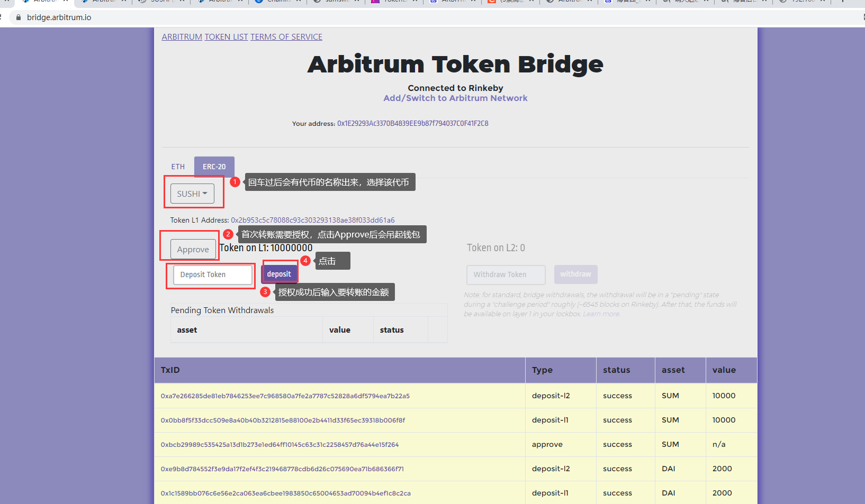865x504 pixels.
Task: Click your wallet address link
Action: pyautogui.click(x=413, y=123)
